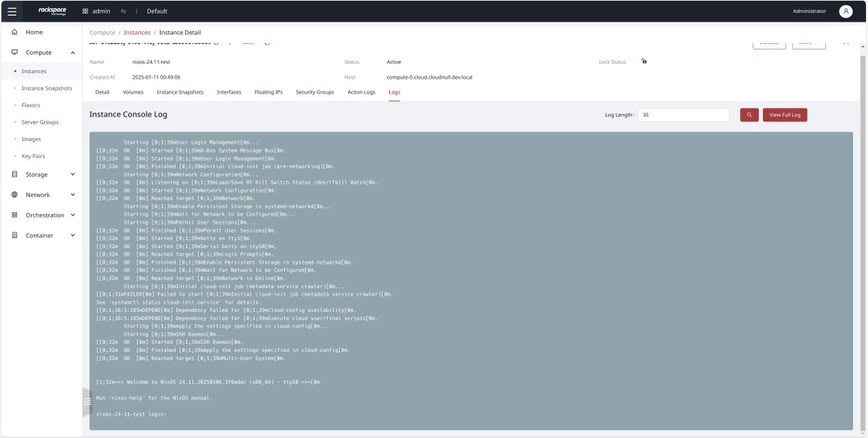Switch to the Action Logs tab
The image size is (868, 438).
361,93
